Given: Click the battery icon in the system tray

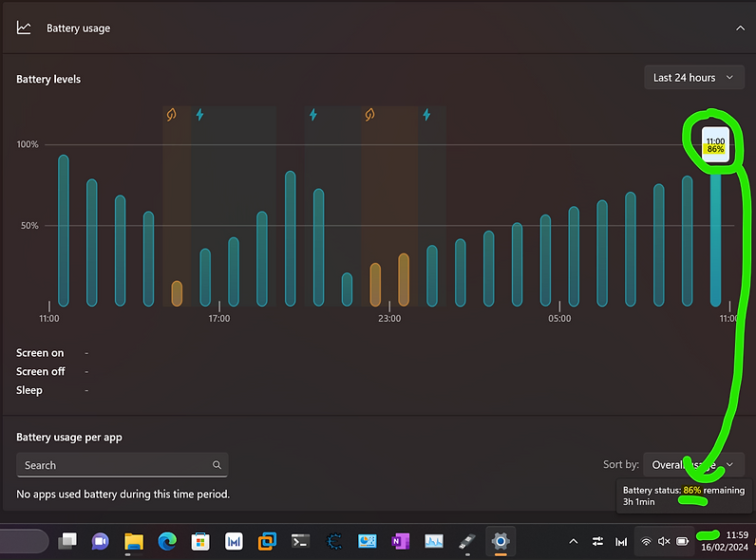Looking at the screenshot, I should (x=682, y=542).
